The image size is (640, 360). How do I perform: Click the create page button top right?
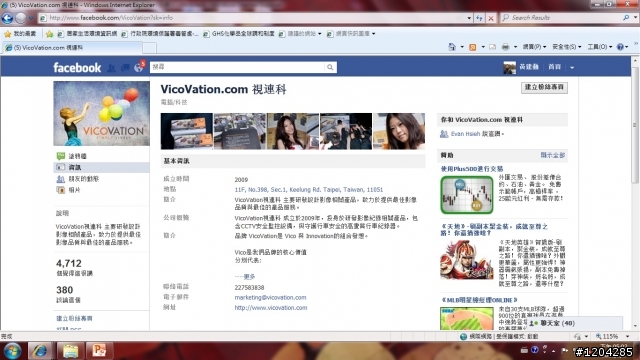(x=544, y=87)
